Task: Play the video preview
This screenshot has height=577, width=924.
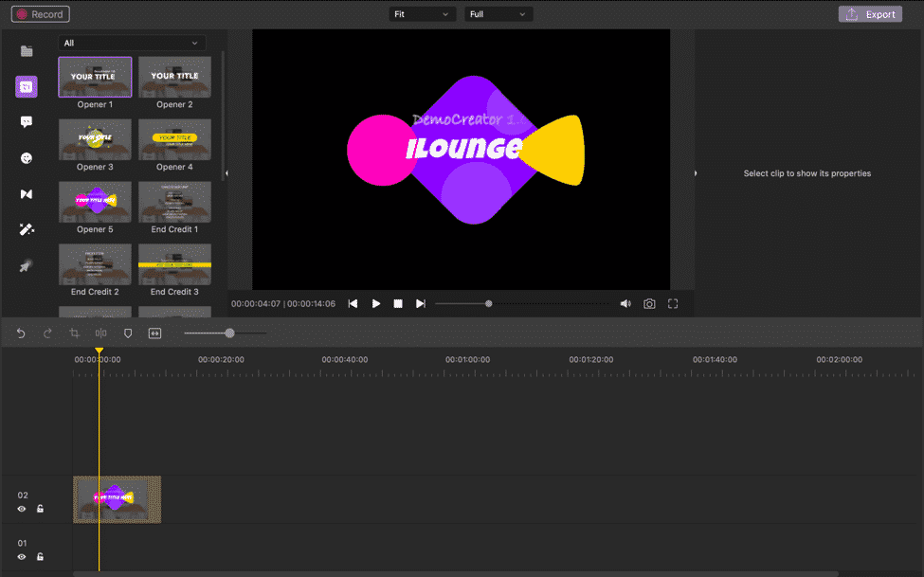Action: pos(375,303)
